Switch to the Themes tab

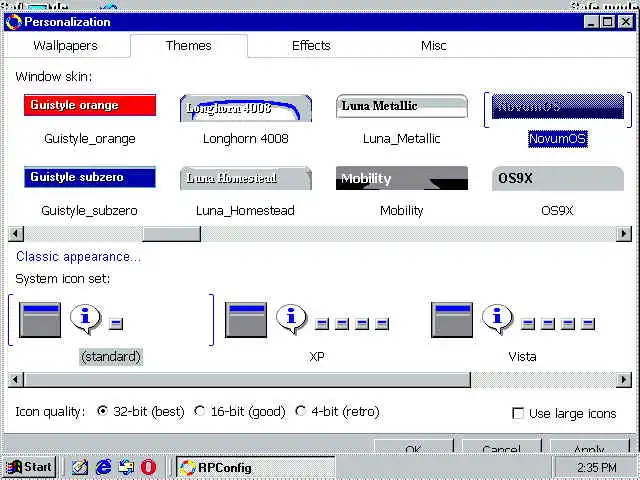(189, 45)
